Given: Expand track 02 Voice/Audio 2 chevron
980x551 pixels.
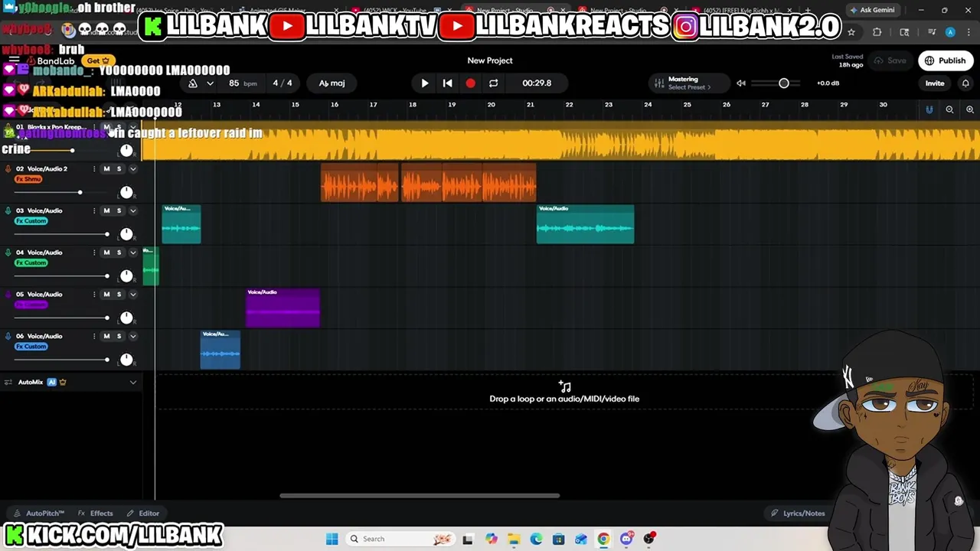Looking at the screenshot, I should (x=132, y=169).
